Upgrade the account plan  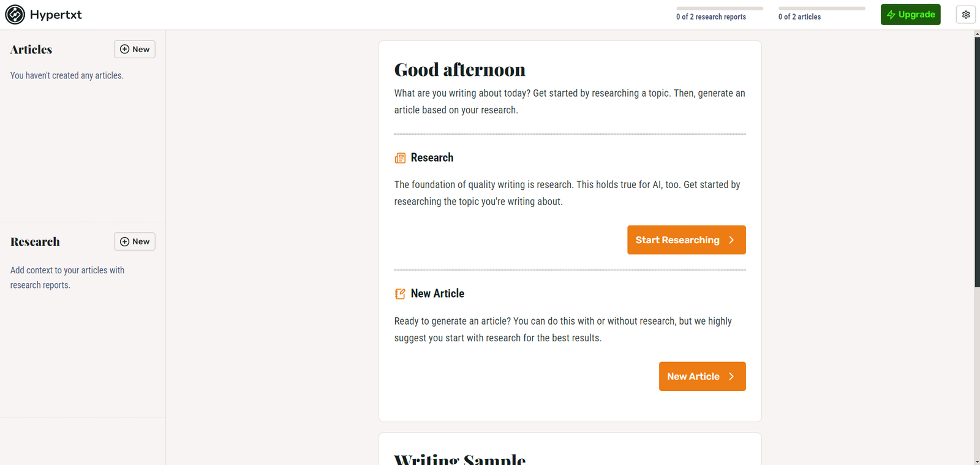tap(911, 15)
